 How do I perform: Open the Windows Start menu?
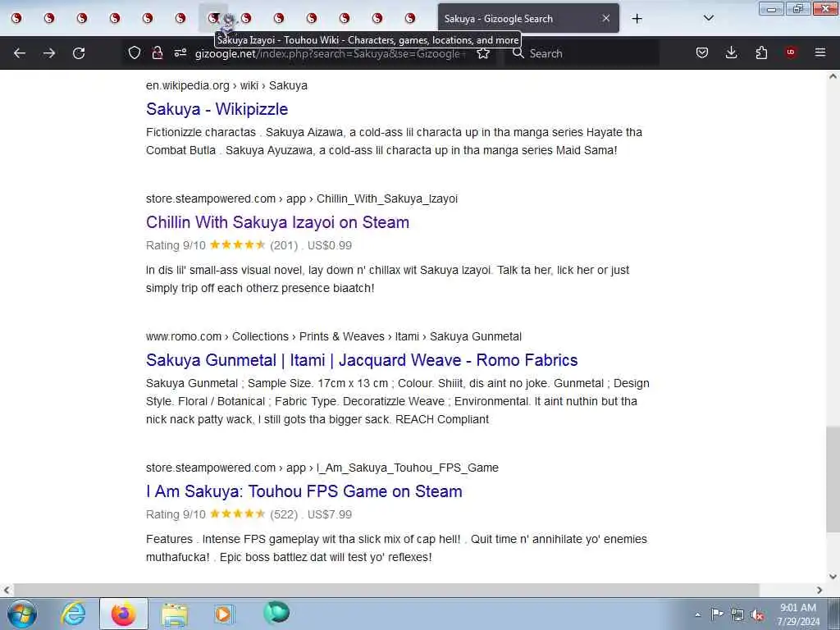click(x=22, y=614)
